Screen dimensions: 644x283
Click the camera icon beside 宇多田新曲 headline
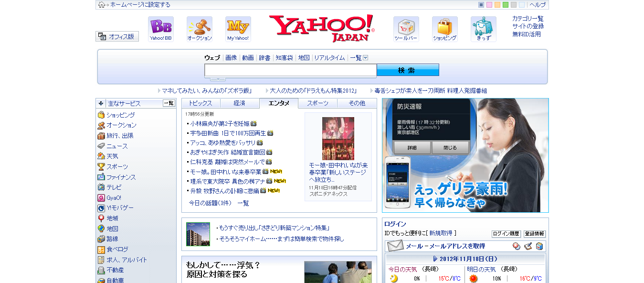(x=270, y=133)
